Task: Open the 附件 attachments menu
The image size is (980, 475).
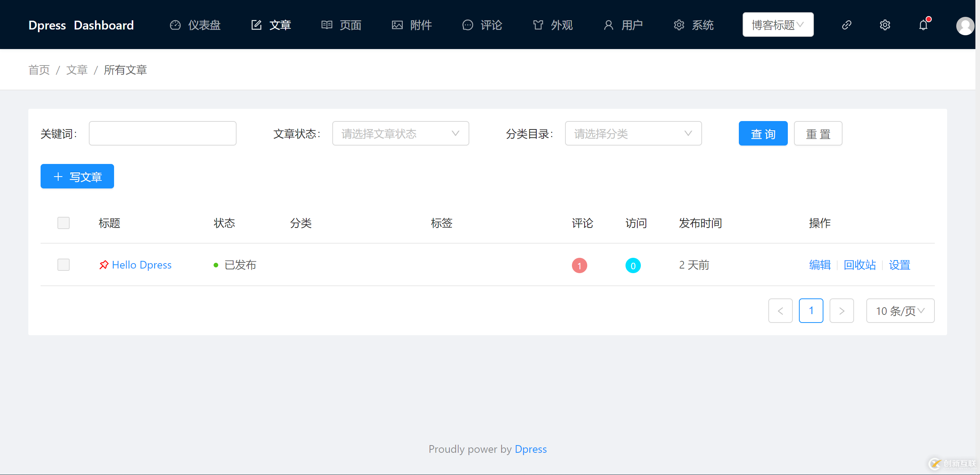Action: [x=412, y=25]
